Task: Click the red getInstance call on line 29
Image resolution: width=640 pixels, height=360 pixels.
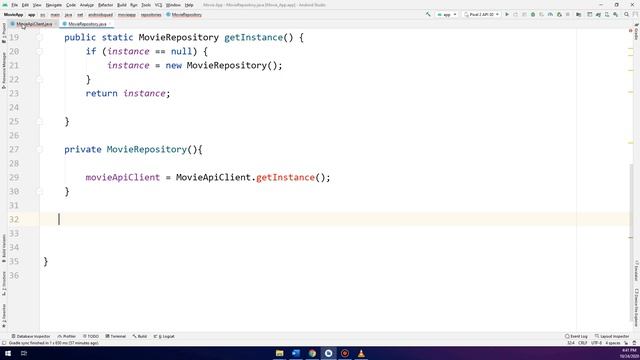Action: pos(285,177)
